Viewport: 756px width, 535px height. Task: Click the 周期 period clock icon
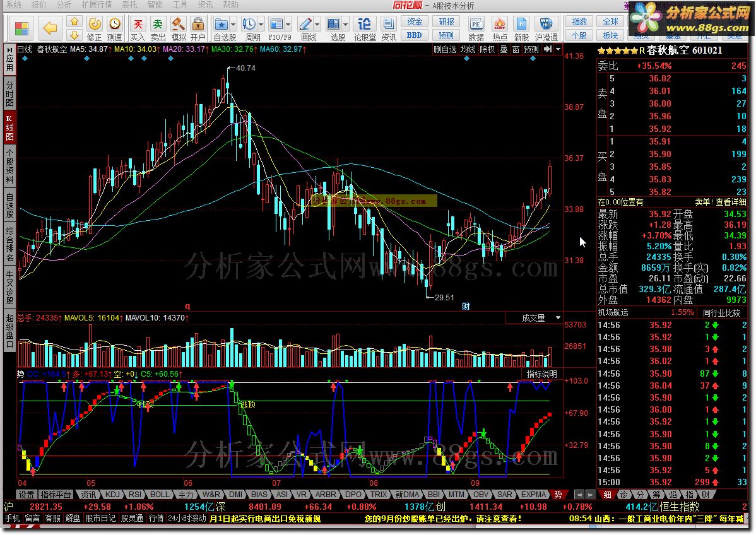click(x=249, y=23)
